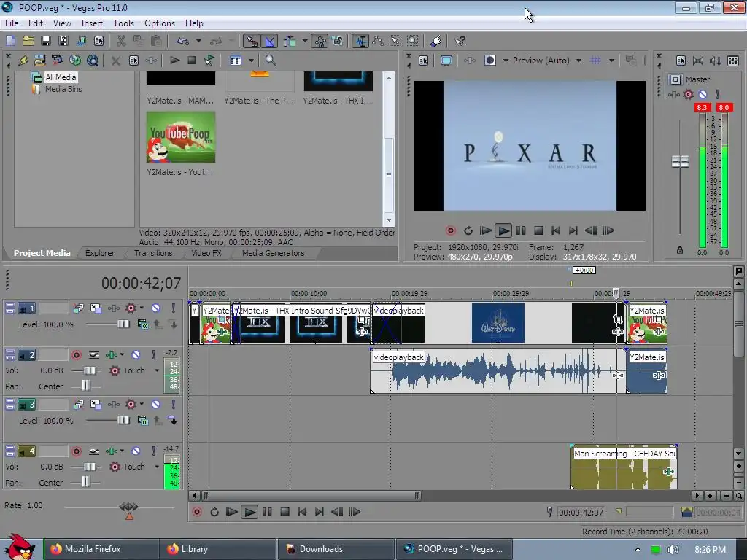747x560 pixels.
Task: Mute audio track 2
Action: (136, 355)
